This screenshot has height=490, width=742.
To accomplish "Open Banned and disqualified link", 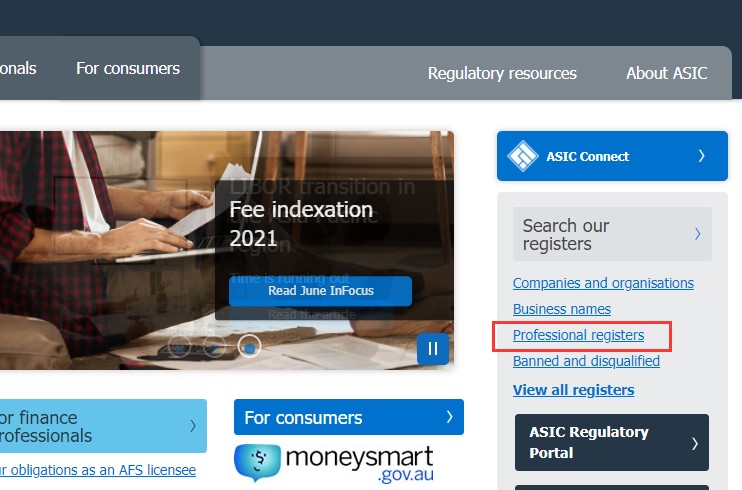I will coord(586,361).
